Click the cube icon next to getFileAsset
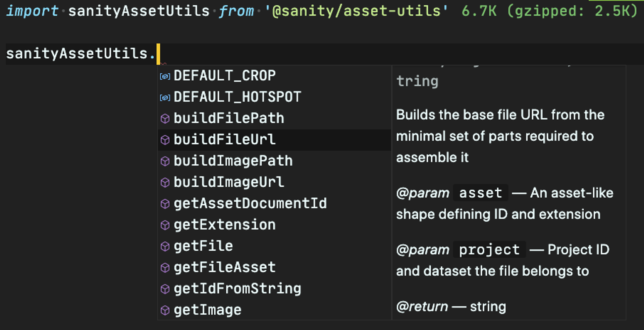This screenshot has height=330, width=644. click(165, 267)
